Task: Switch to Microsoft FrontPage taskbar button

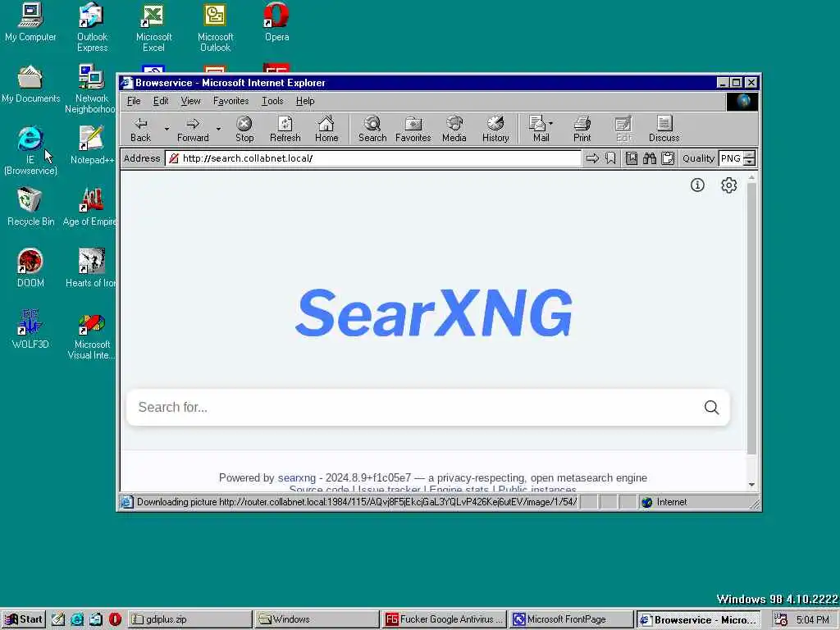Action: click(571, 619)
